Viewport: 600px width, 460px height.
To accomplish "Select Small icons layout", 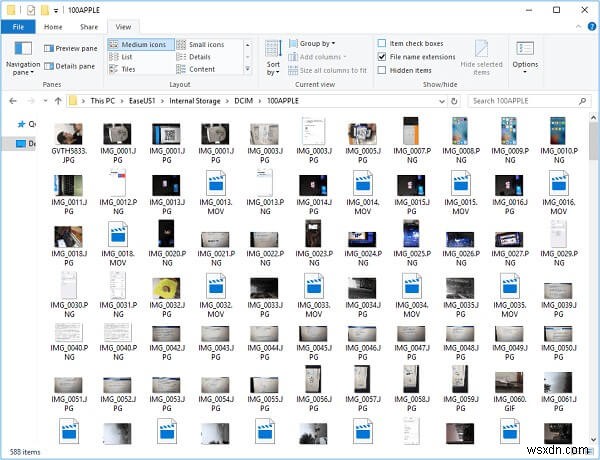I will coord(201,44).
